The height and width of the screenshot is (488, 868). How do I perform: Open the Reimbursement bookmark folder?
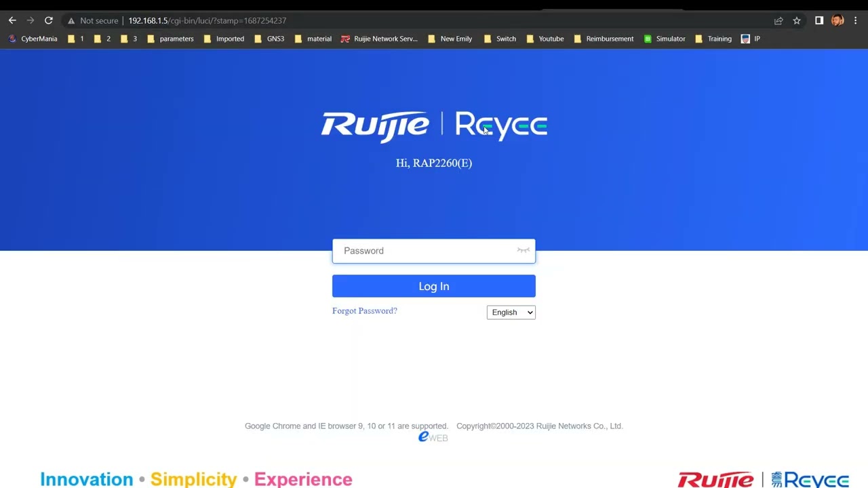[x=604, y=39]
